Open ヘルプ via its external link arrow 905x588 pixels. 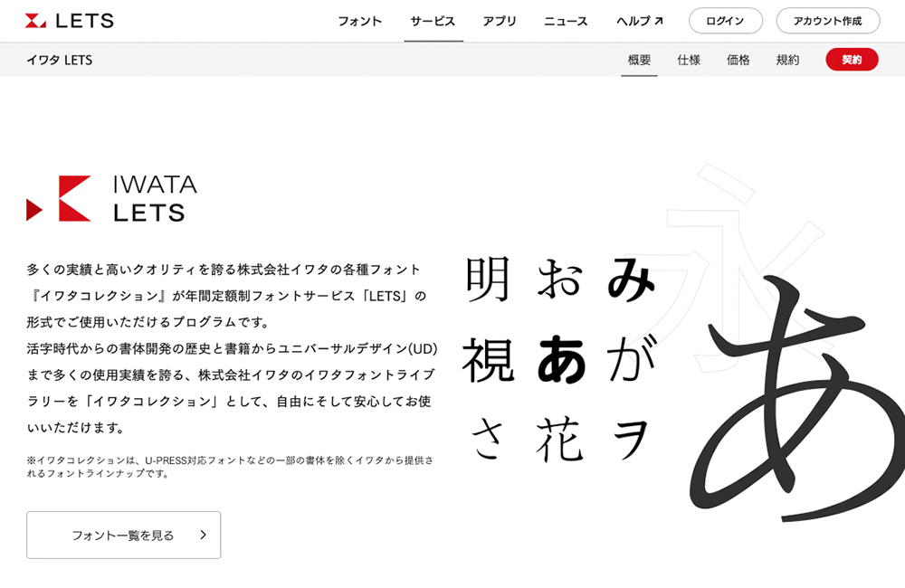click(658, 19)
